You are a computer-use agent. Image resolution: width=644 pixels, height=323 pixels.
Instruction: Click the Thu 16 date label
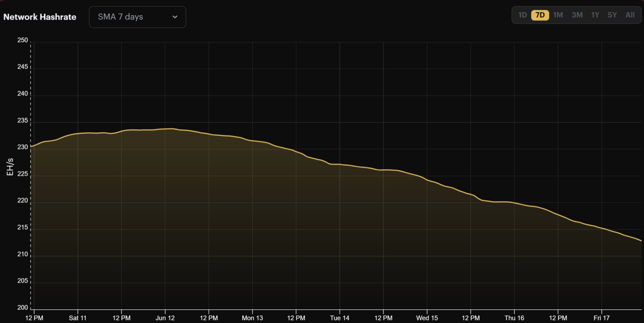tap(514, 318)
